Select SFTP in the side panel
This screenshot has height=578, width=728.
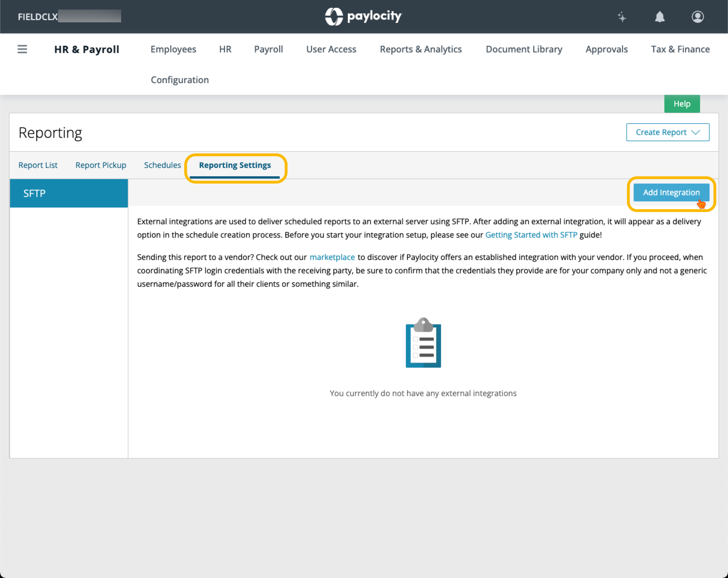point(69,193)
